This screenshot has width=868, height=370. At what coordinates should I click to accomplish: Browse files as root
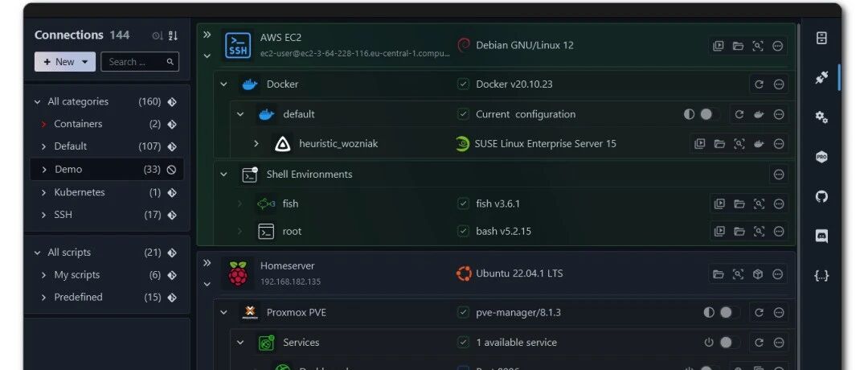[739, 231]
